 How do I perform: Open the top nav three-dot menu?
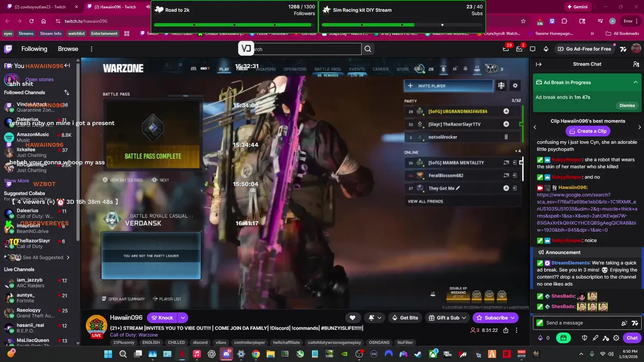point(92,49)
